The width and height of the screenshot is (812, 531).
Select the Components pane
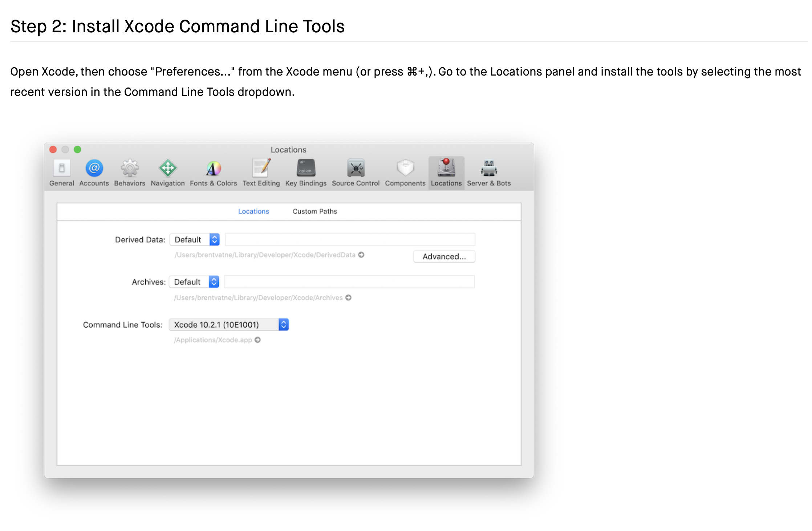[x=405, y=171]
